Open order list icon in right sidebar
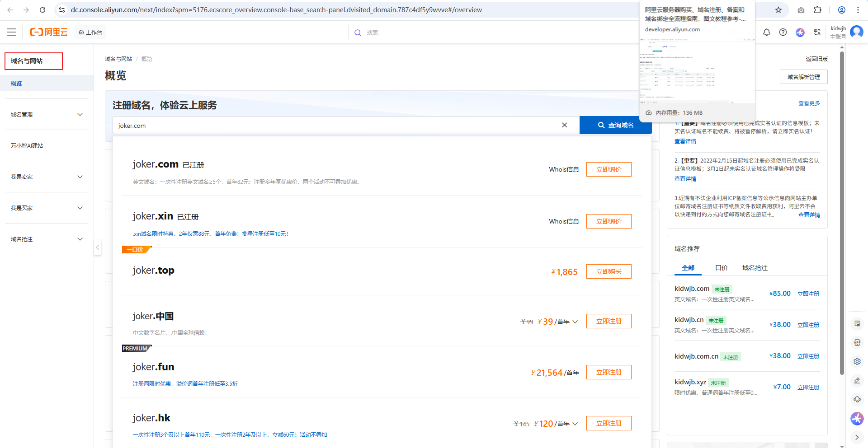The height and width of the screenshot is (448, 868). tap(856, 323)
